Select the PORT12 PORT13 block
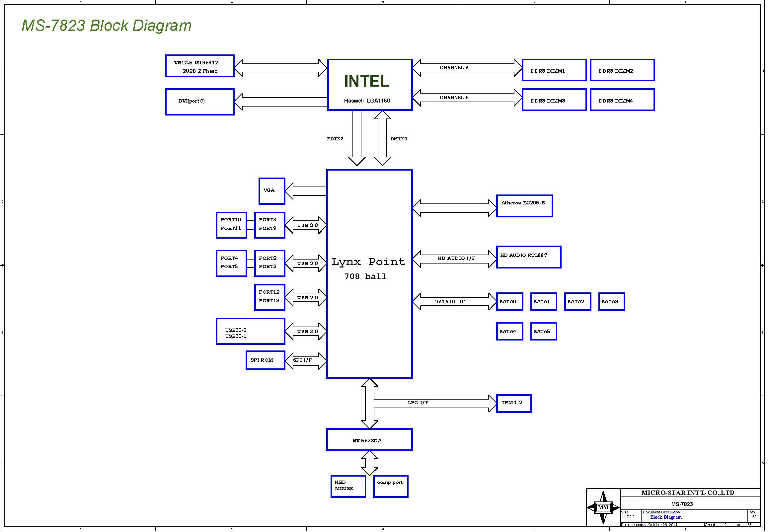 tap(270, 297)
